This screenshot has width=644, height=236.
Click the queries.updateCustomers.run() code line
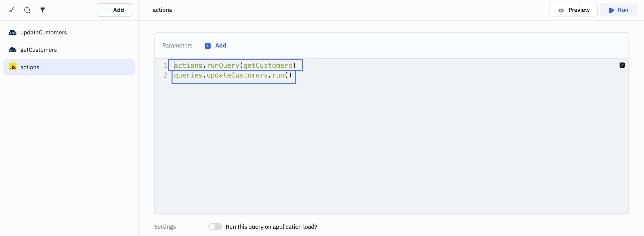tap(233, 75)
